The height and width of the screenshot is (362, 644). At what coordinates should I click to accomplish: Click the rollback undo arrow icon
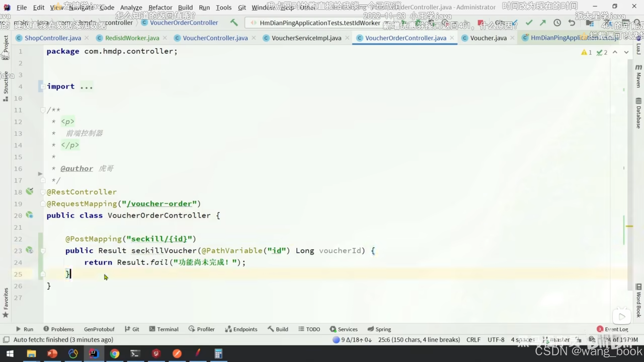(x=572, y=22)
